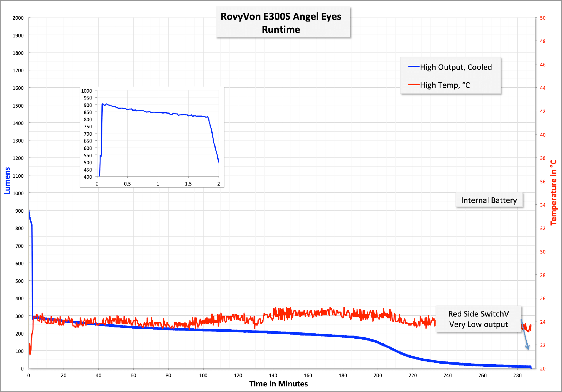This screenshot has width=562, height=392.
Task: Click the 36 label on temperature axis
Action: coord(543,181)
